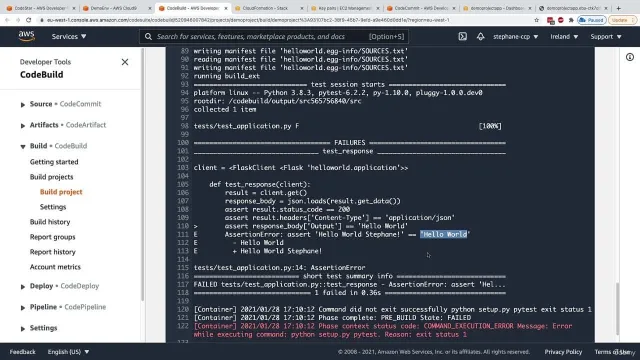Open Report groups page
The width and height of the screenshot is (640, 360).
click(x=52, y=237)
